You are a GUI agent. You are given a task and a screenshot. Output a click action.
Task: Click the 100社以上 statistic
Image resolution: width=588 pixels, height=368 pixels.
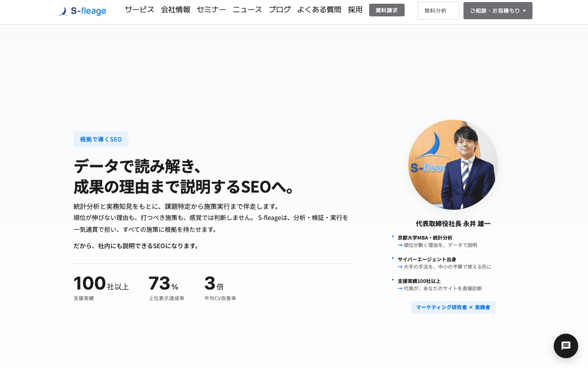pyautogui.click(x=101, y=283)
